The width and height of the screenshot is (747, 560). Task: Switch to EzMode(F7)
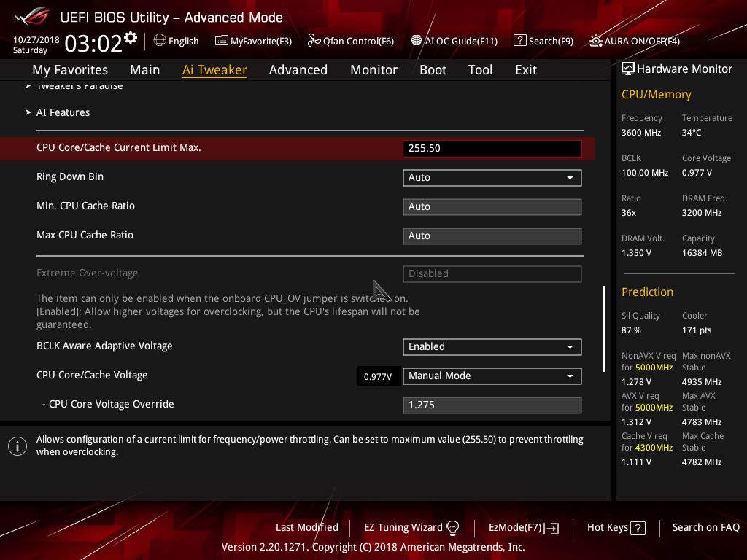[x=524, y=528]
